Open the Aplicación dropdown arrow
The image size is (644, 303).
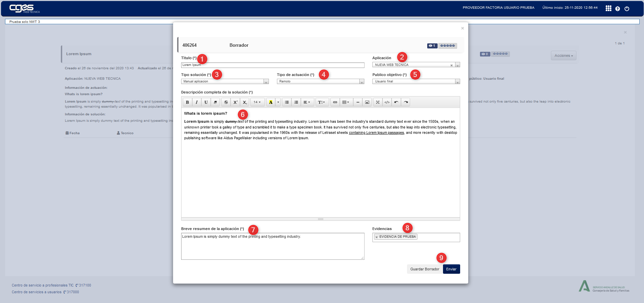tap(457, 65)
